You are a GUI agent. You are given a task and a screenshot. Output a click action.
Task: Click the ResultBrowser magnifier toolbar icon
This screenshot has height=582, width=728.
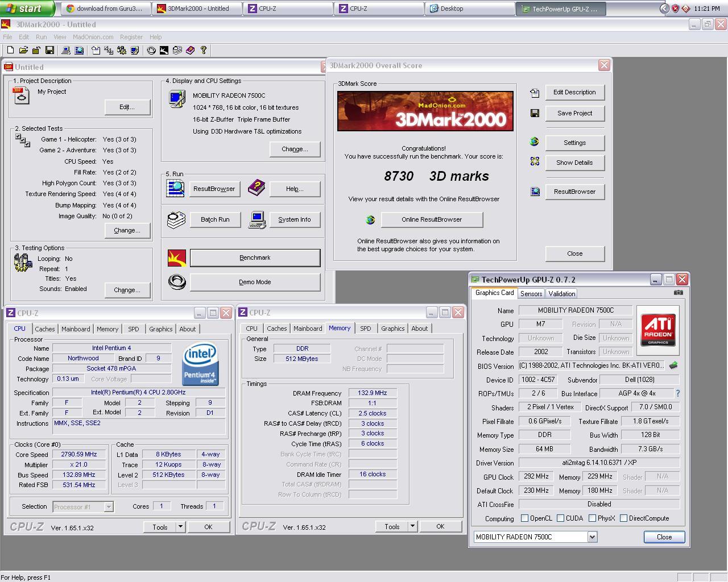(79, 51)
